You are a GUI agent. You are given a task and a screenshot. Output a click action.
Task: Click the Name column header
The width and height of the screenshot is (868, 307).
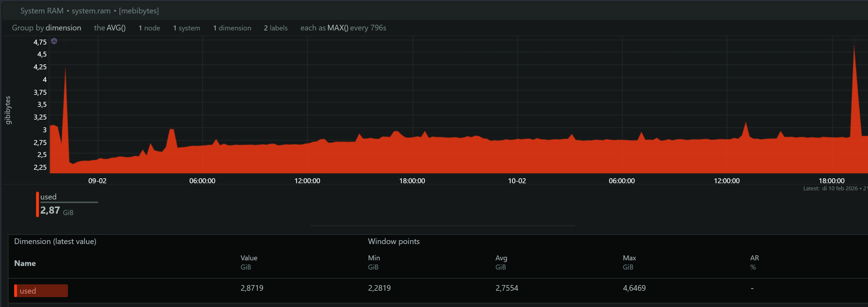click(25, 263)
